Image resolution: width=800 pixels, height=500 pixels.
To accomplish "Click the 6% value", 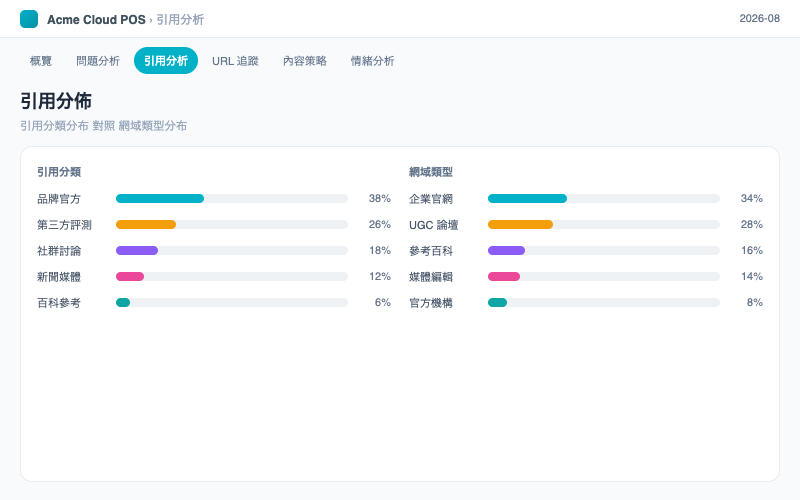I will click(x=383, y=303).
